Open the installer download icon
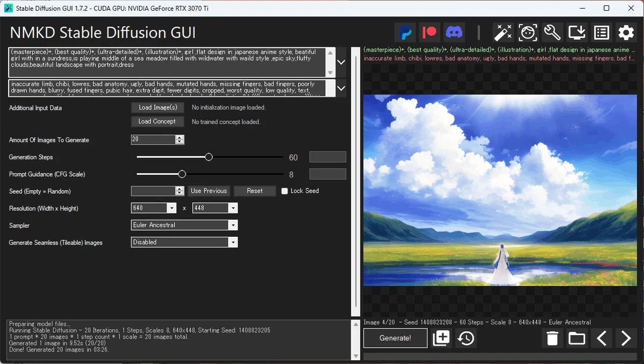Screen dimensions: 644x364 [577, 33]
